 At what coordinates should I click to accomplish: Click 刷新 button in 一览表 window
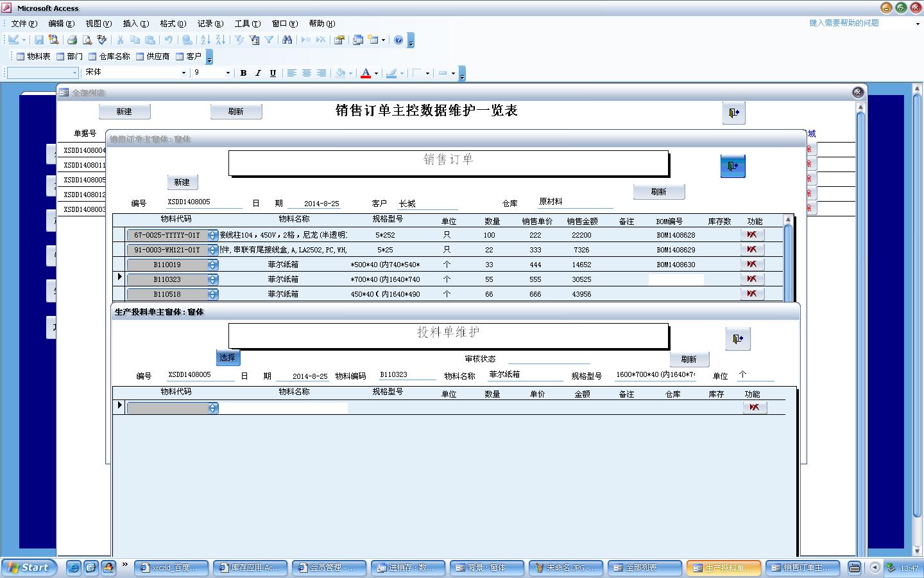(236, 112)
